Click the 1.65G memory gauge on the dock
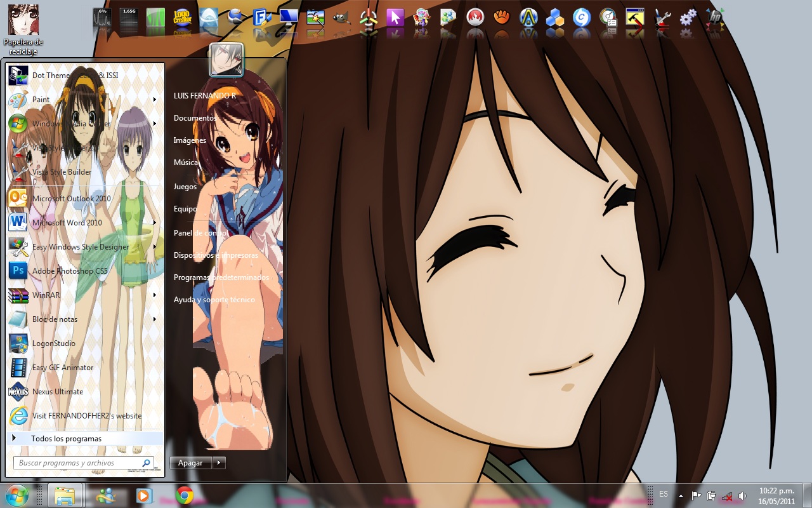This screenshot has width=812, height=508. (129, 18)
